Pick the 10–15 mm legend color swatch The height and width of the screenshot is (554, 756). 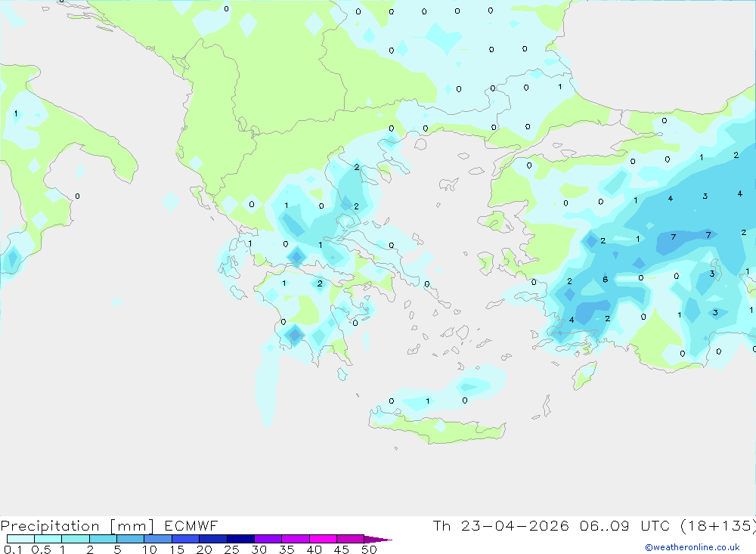(x=158, y=539)
